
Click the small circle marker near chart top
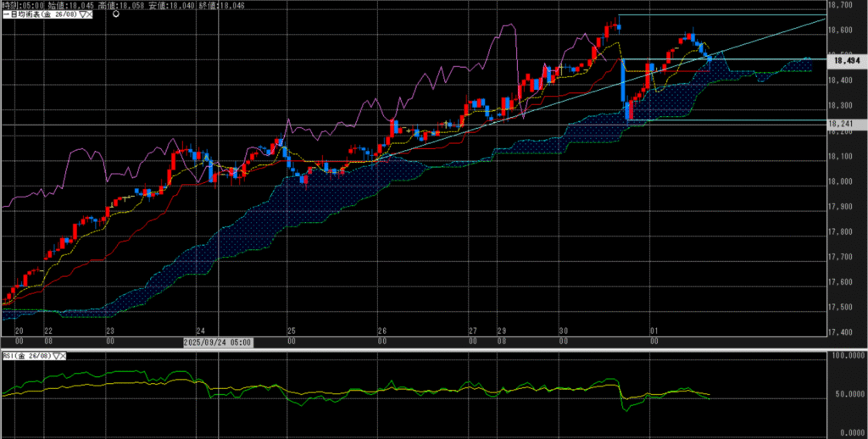(x=114, y=14)
